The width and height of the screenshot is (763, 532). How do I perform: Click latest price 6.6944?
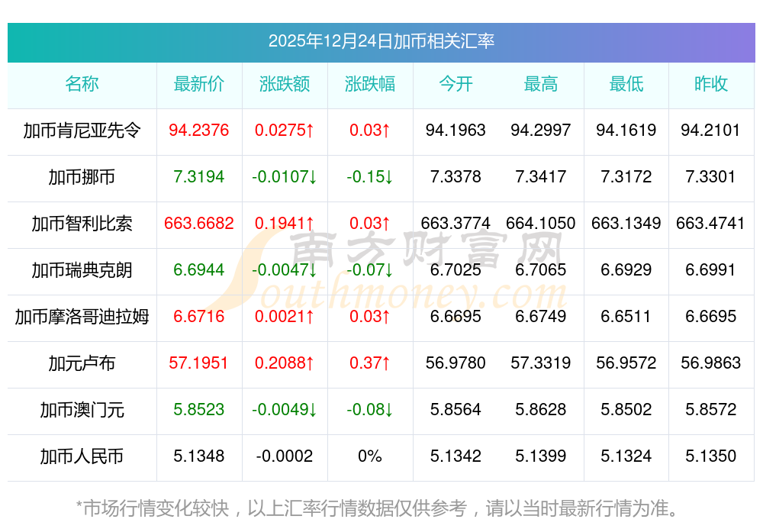pyautogui.click(x=199, y=269)
